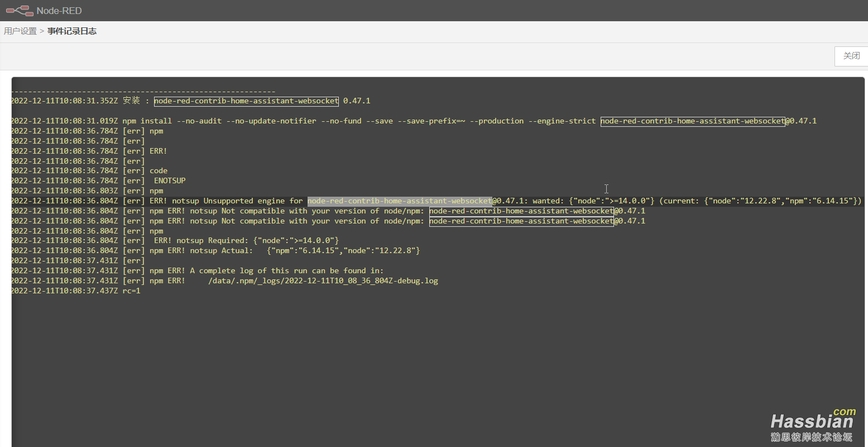Click the npm install command log line
This screenshot has width=868, height=447.
(414, 121)
